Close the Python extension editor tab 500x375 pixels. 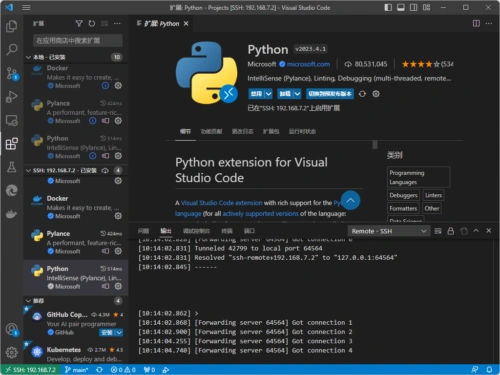(186, 23)
